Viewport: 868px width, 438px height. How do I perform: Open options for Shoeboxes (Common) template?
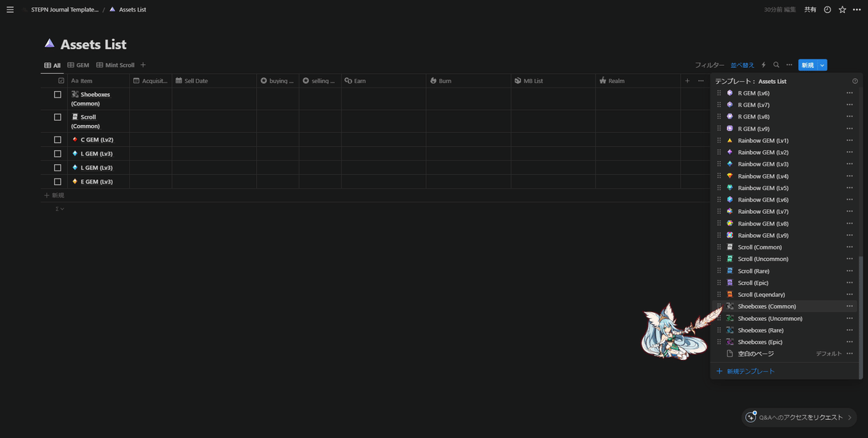(x=850, y=306)
